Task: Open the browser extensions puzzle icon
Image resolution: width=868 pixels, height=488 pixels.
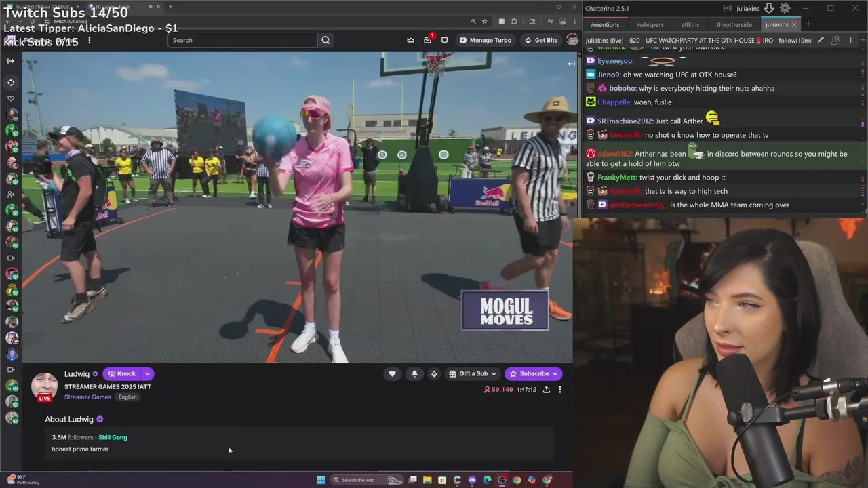Action: click(514, 21)
